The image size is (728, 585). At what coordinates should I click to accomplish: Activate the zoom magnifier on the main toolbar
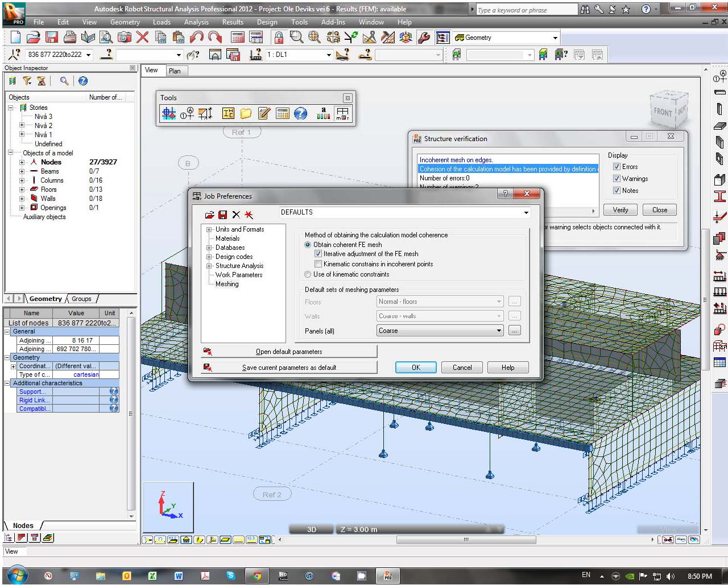click(x=296, y=37)
